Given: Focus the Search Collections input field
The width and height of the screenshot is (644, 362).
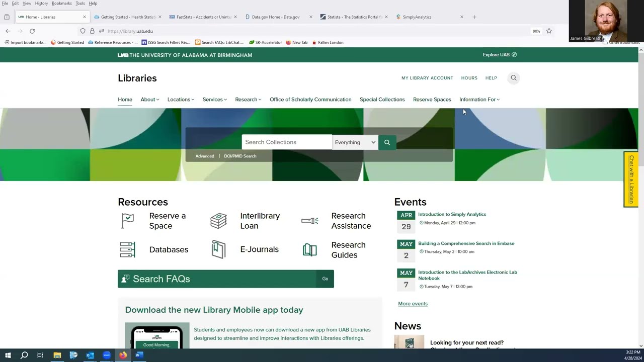Looking at the screenshot, I should pos(287,142).
